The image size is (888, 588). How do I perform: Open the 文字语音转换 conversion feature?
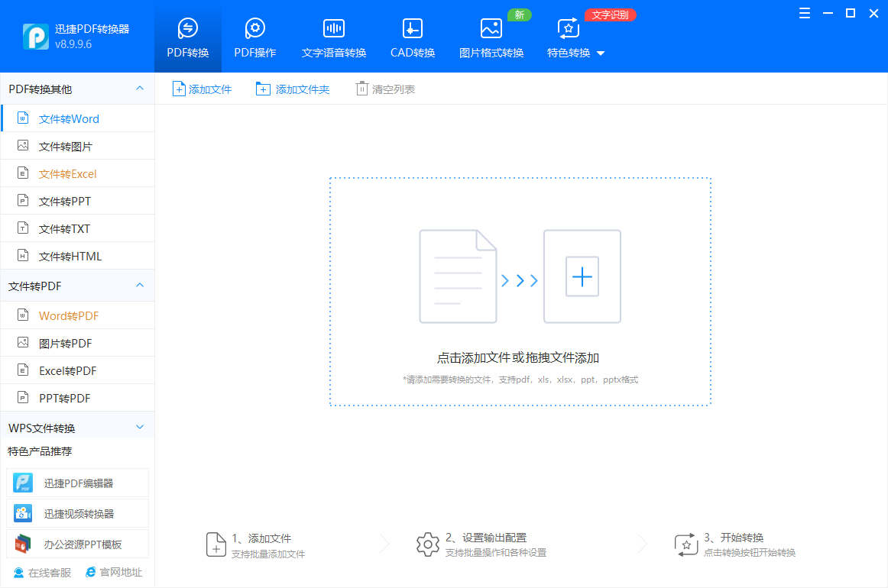(333, 36)
